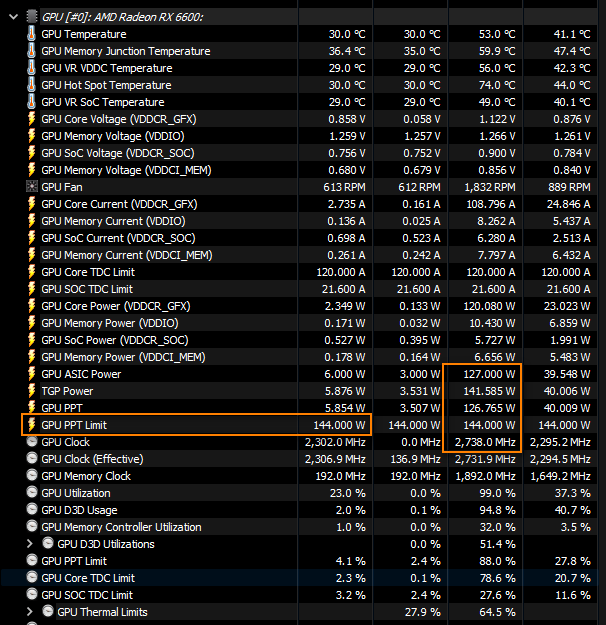
Task: Select the GPU Clock (Effective) row label
Action: (x=92, y=459)
